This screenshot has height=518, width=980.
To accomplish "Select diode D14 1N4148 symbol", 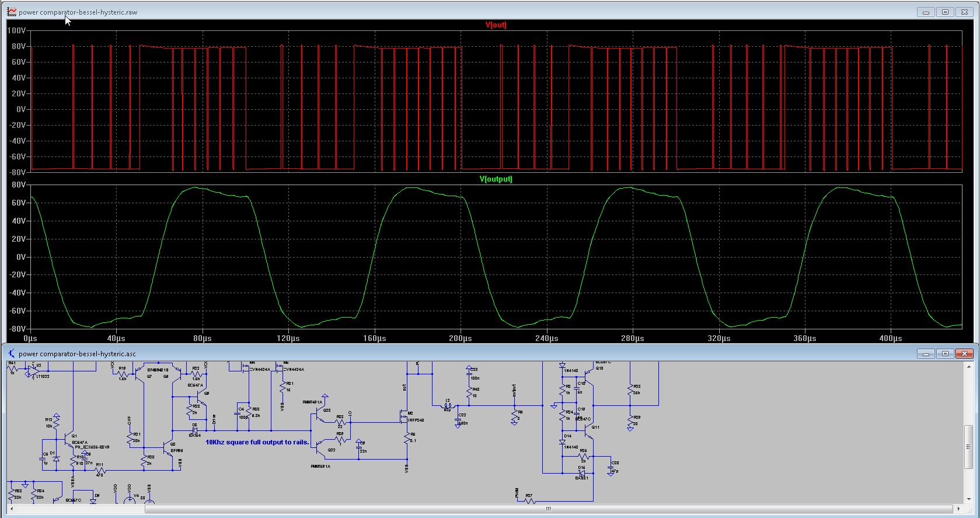I will [562, 442].
